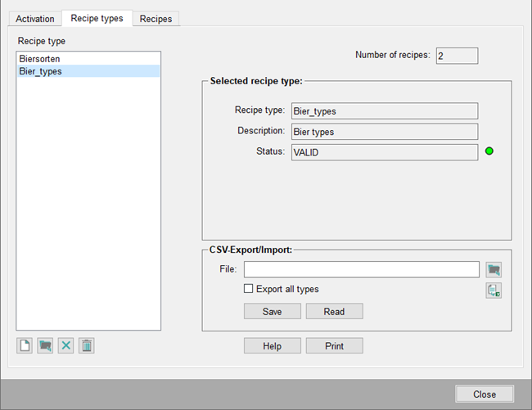
Task: Switch to the Activation tab
Action: (x=35, y=19)
